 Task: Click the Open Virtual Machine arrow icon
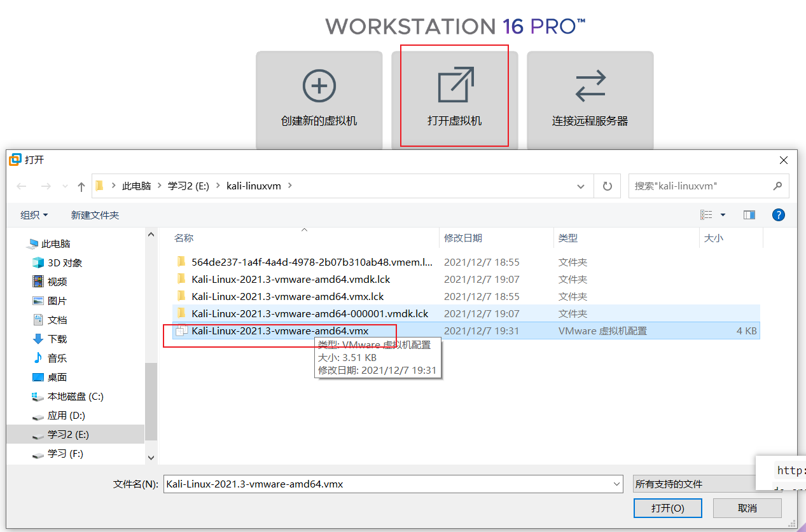(x=455, y=85)
